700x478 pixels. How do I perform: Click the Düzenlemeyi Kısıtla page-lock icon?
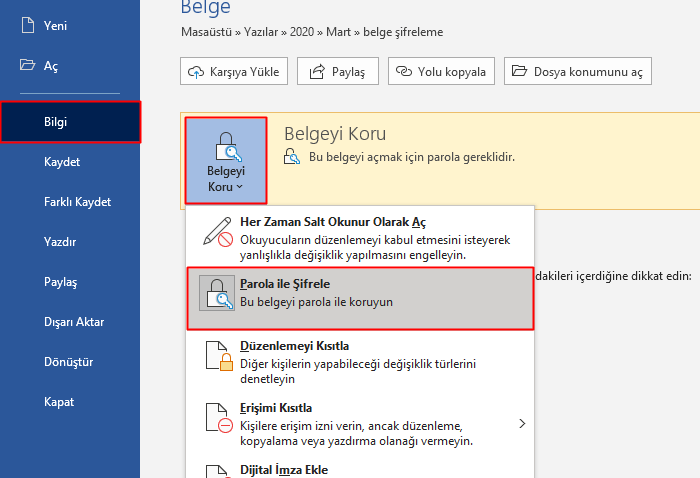pos(219,356)
